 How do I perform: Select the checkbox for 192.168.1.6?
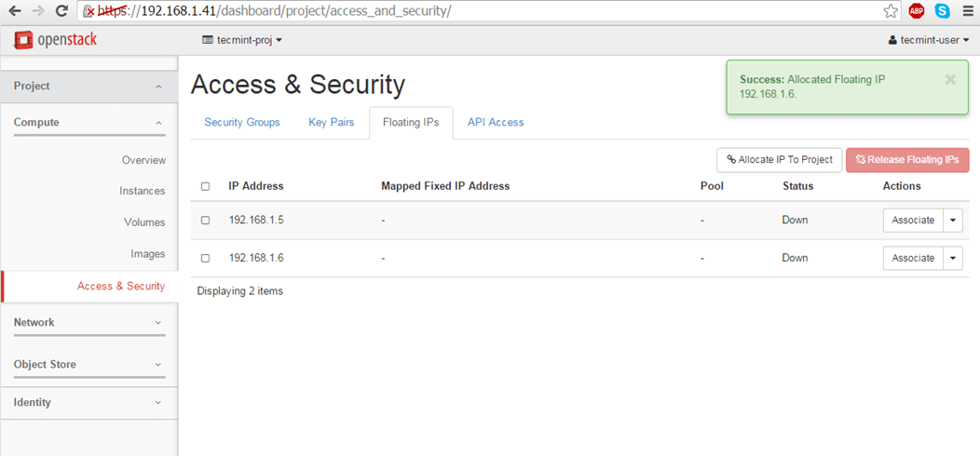(205, 258)
